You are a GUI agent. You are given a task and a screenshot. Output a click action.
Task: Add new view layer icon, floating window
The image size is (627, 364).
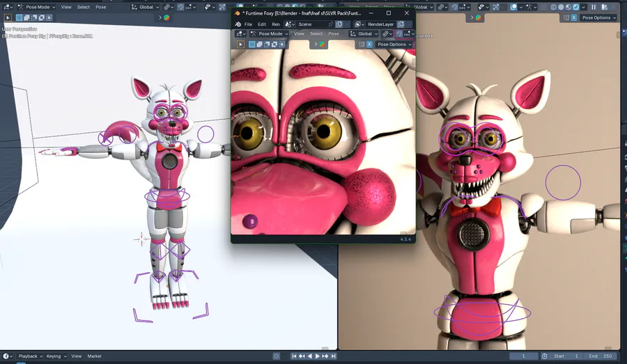click(401, 24)
